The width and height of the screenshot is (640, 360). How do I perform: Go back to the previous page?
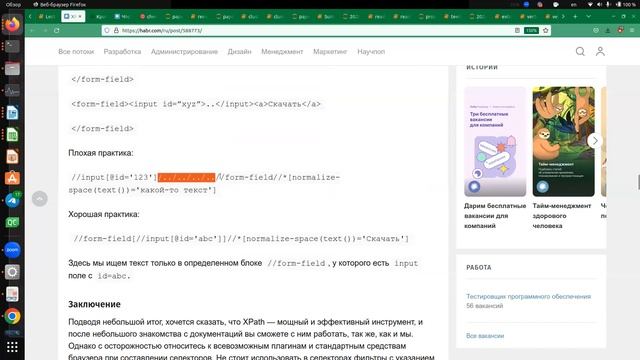[32, 31]
